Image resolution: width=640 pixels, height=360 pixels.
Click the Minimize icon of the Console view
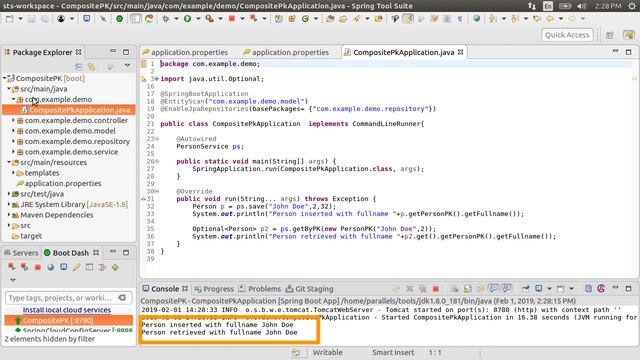tap(615, 288)
